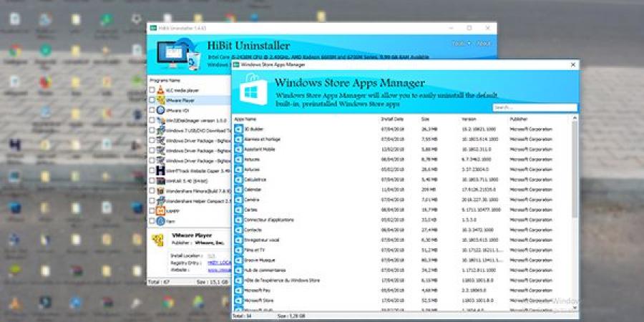Sort by the Publisher column header
Screen dimensions: 644x322
coord(518,119)
